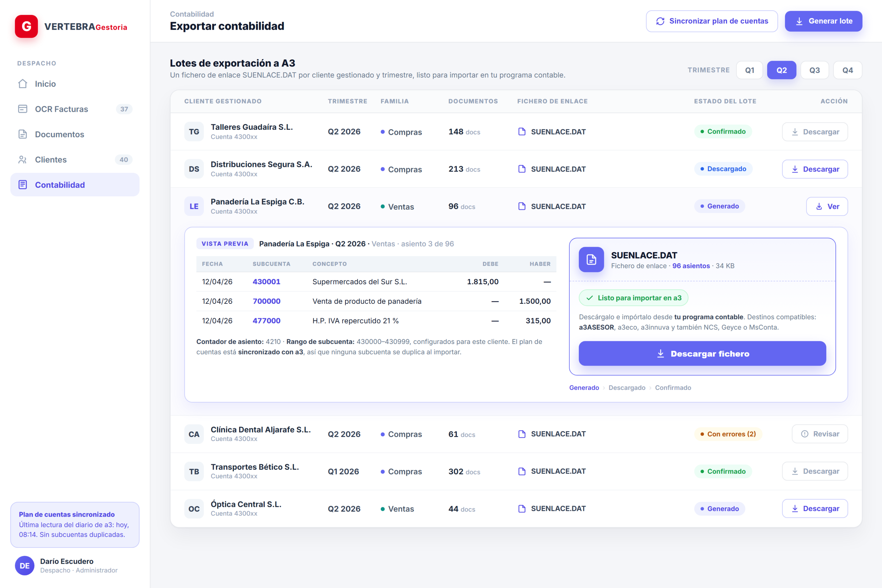Viewport: 882px width, 588px height.
Task: Click the Contabilidad breadcrumb above the title
Action: point(192,14)
